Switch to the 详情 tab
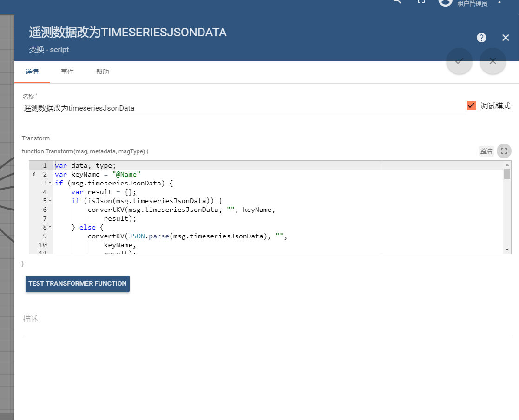The height and width of the screenshot is (420, 519). point(32,72)
